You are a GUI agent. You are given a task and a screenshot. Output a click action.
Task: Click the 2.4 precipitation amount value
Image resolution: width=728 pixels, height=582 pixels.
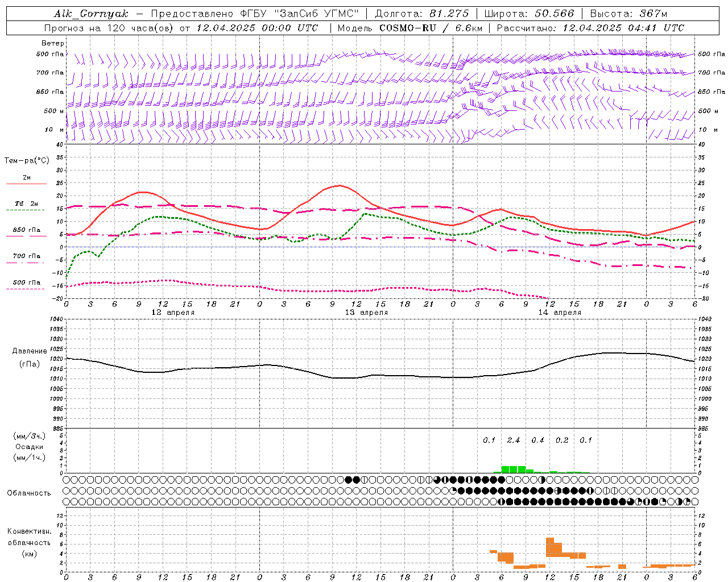click(514, 440)
